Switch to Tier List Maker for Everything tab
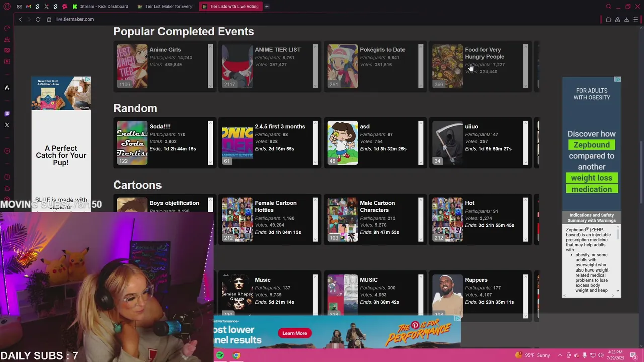644x362 pixels. 166,6
